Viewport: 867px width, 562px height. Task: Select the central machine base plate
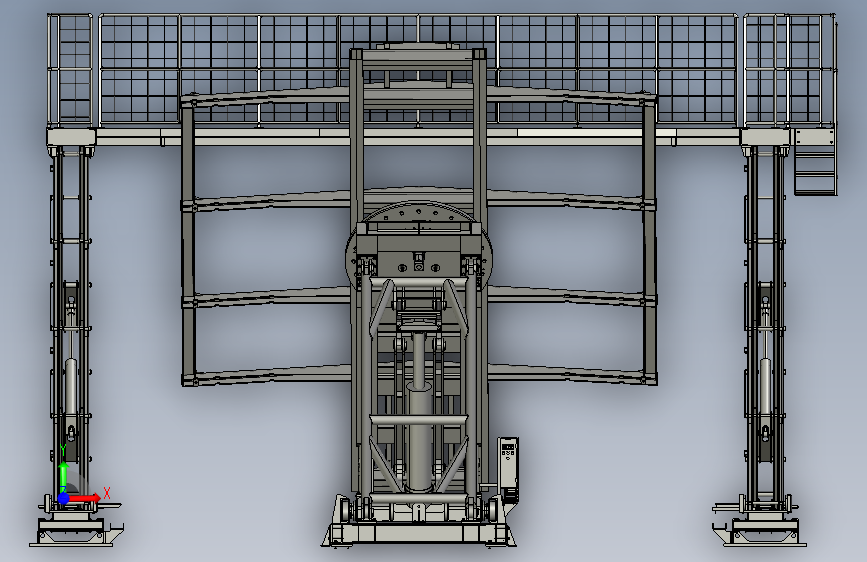[419, 534]
